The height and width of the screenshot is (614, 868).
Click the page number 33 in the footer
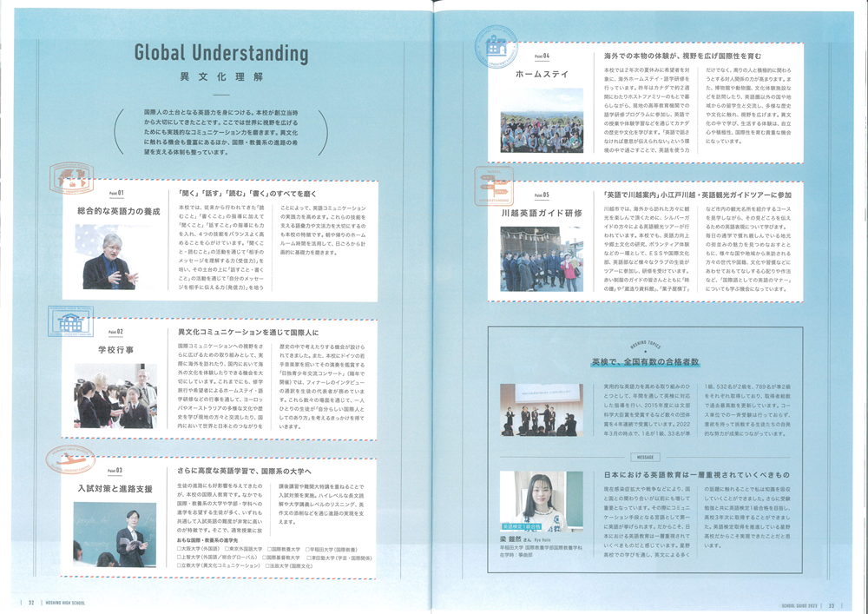click(x=832, y=604)
